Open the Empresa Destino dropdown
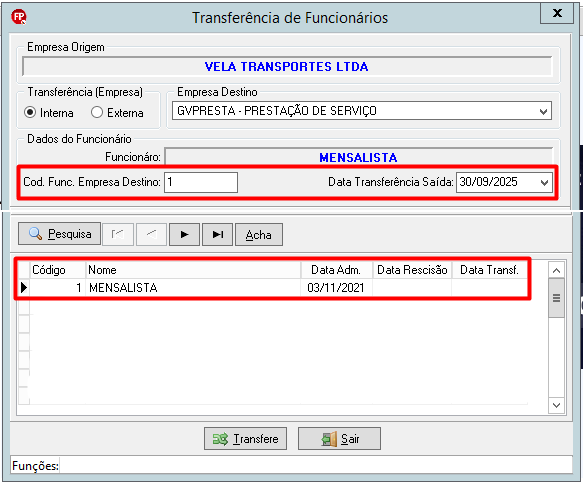Image resolution: width=583 pixels, height=485 pixels. click(x=543, y=111)
